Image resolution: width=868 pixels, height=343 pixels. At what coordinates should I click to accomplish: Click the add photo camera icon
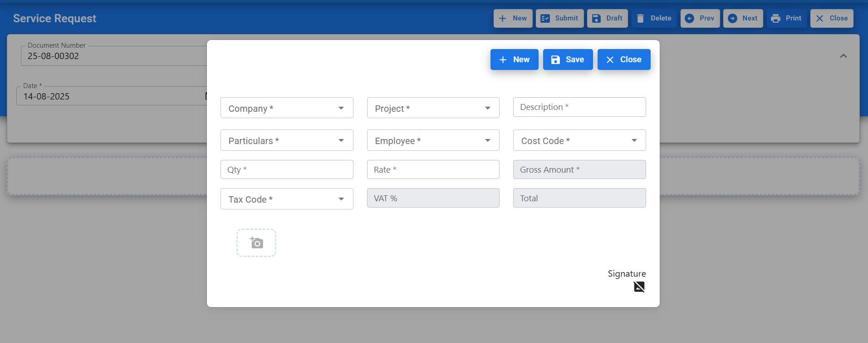click(x=256, y=243)
